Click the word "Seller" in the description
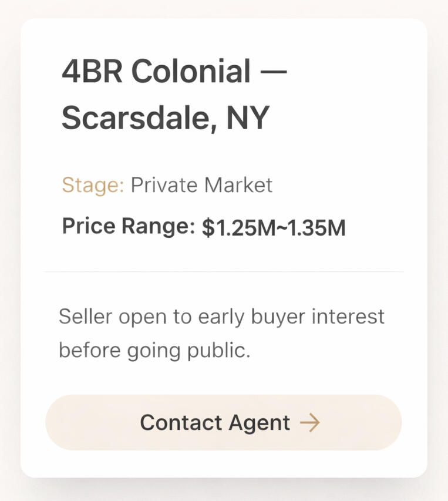 85,317
